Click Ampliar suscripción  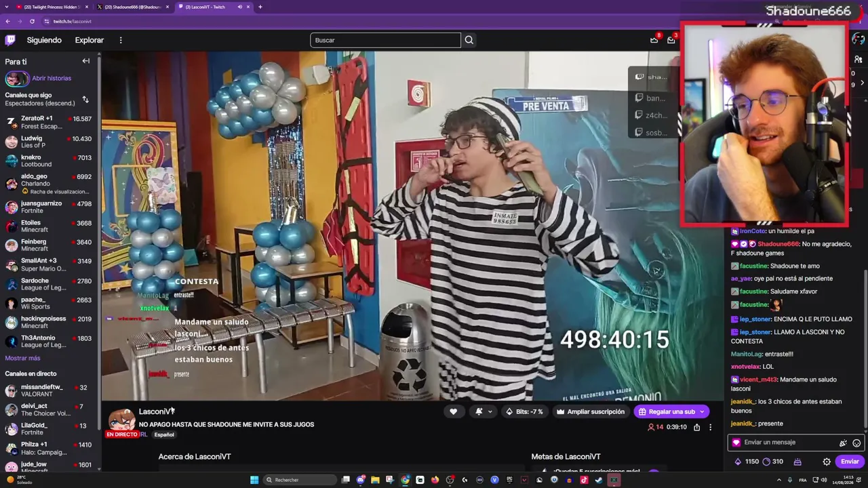[590, 411]
